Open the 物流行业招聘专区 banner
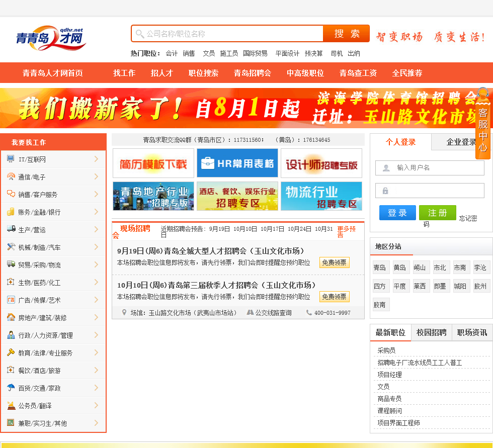The height and width of the screenshot is (448, 493). (321, 196)
